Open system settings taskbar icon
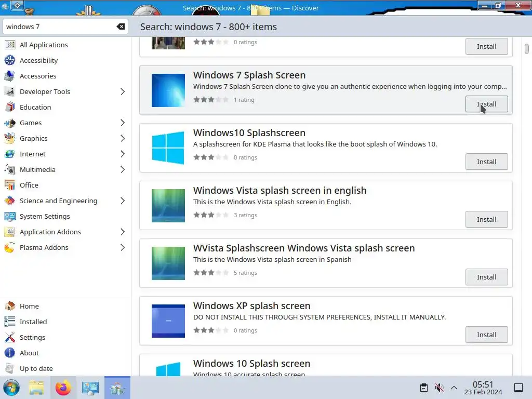Screen dimensions: 532x399 [90, 388]
